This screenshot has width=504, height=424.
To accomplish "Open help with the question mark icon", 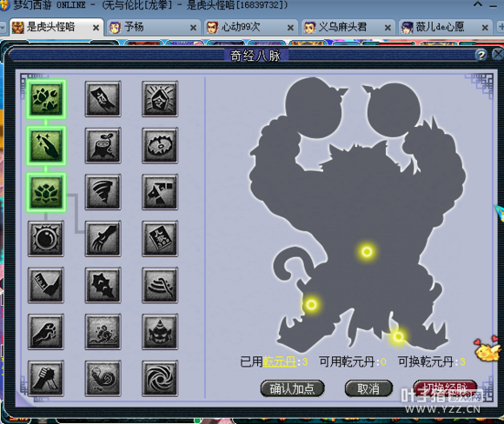I will coord(481,56).
